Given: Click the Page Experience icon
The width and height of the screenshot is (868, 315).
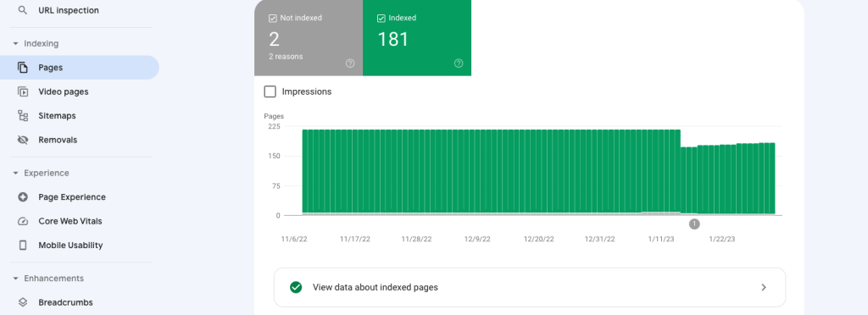Looking at the screenshot, I should click(23, 196).
